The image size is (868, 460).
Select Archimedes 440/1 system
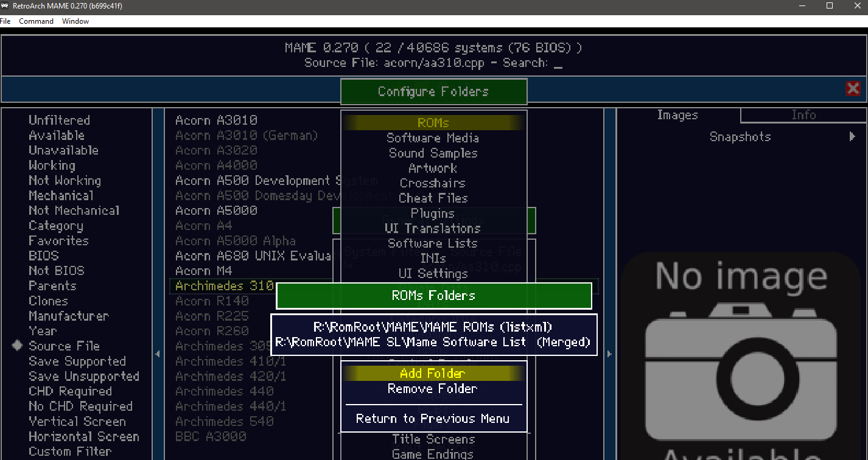231,406
